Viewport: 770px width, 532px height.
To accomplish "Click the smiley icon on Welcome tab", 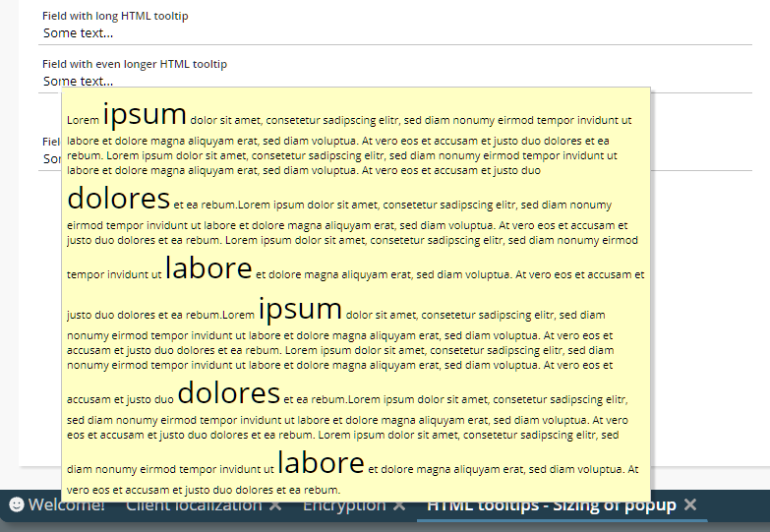I will tap(17, 504).
